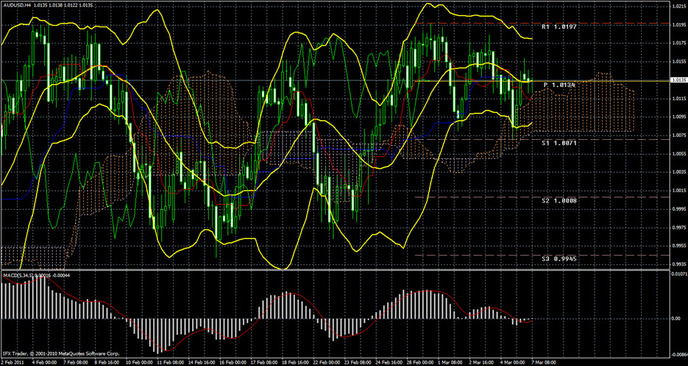The width and height of the screenshot is (688, 366).
Task: Click the current price tag 1.0135 on axis
Action: click(x=679, y=80)
